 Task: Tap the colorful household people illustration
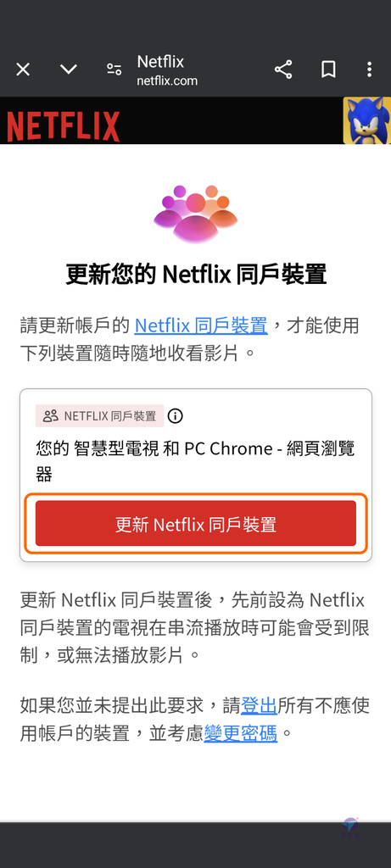coord(195,214)
